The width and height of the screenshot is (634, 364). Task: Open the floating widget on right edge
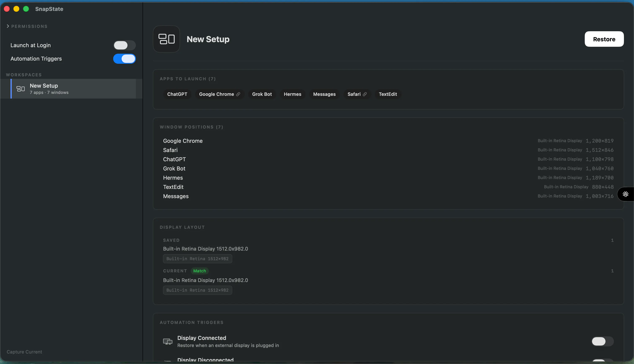click(x=625, y=194)
